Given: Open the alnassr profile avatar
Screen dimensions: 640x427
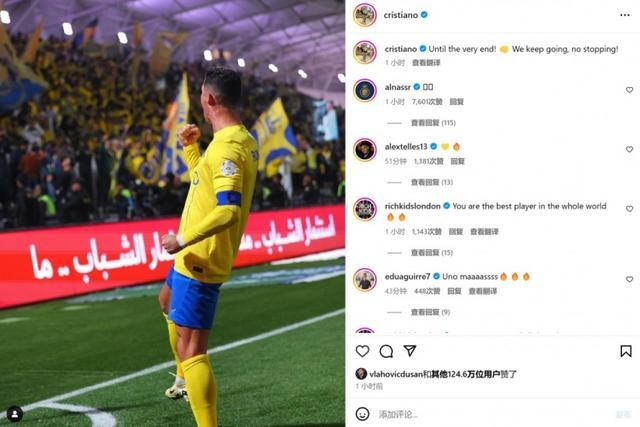Looking at the screenshot, I should [x=365, y=90].
